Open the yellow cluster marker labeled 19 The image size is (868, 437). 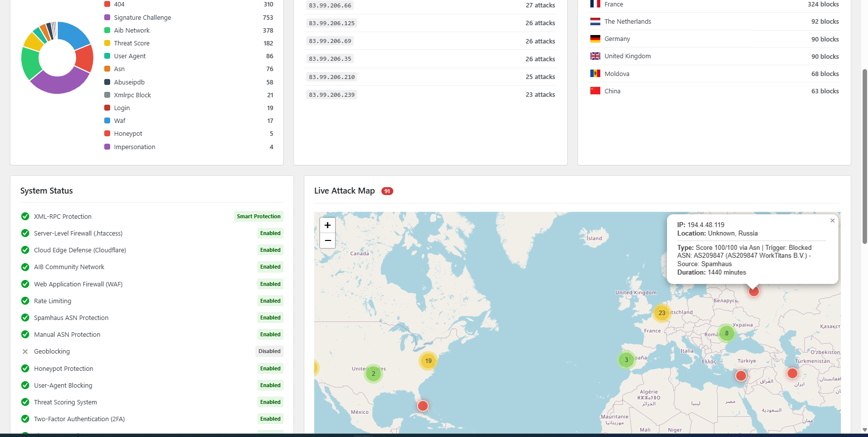[428, 361]
